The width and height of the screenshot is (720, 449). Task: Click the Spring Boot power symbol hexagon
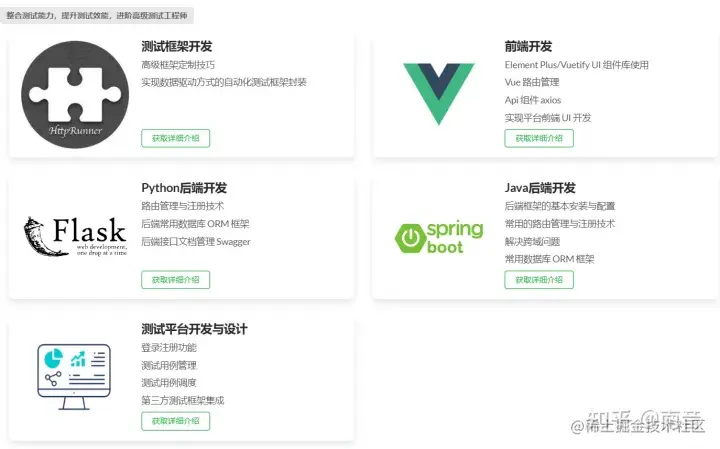(410, 238)
